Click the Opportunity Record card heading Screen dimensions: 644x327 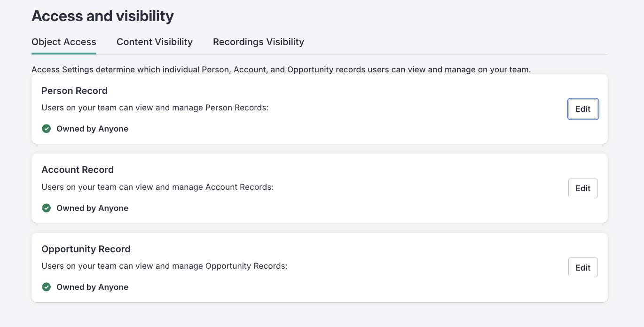(86, 249)
